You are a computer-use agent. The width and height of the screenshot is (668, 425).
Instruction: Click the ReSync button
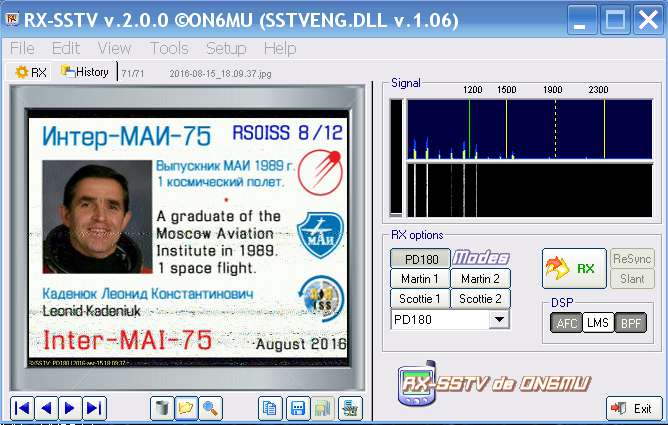coord(632,258)
